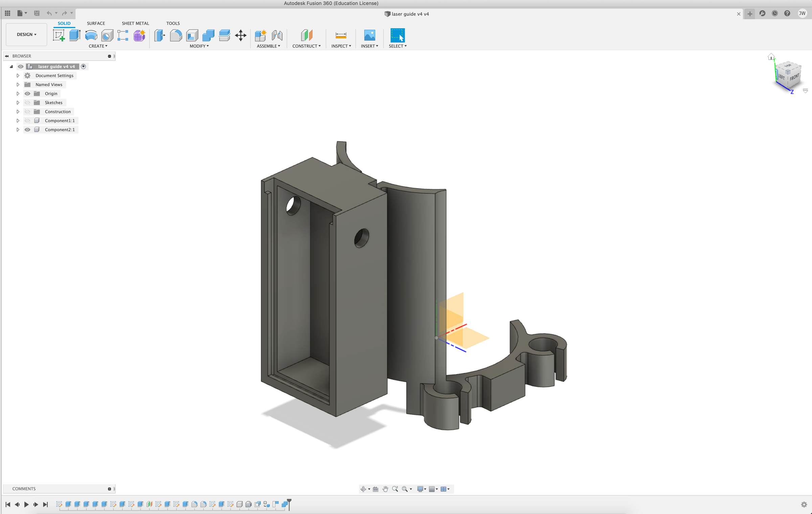Image resolution: width=812 pixels, height=514 pixels.
Task: Open the Insert image icon
Action: point(369,35)
